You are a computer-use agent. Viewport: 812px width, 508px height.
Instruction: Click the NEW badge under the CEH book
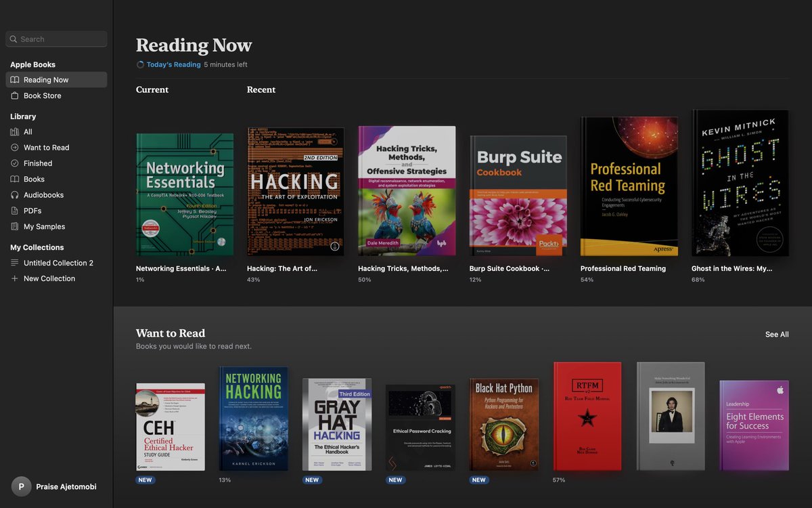point(145,480)
